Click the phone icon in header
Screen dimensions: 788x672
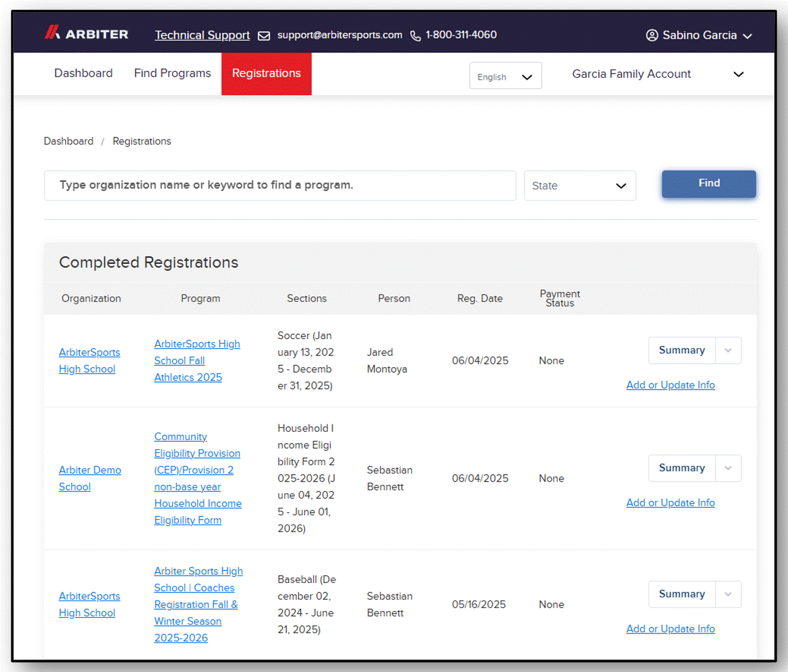click(415, 36)
